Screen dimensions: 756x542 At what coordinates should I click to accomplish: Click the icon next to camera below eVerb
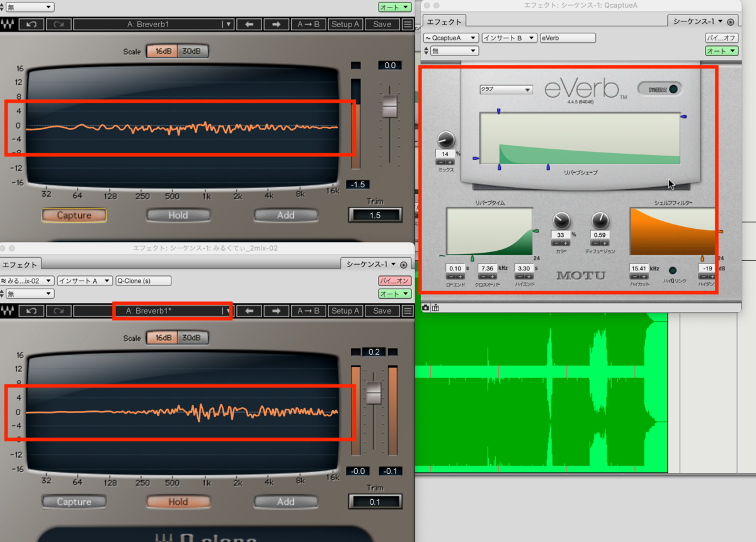pyautogui.click(x=435, y=308)
